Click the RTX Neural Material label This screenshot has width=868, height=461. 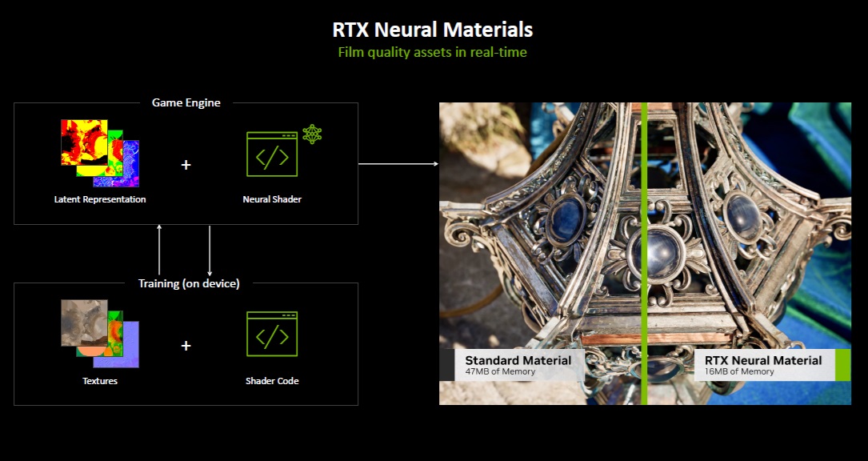(x=763, y=361)
